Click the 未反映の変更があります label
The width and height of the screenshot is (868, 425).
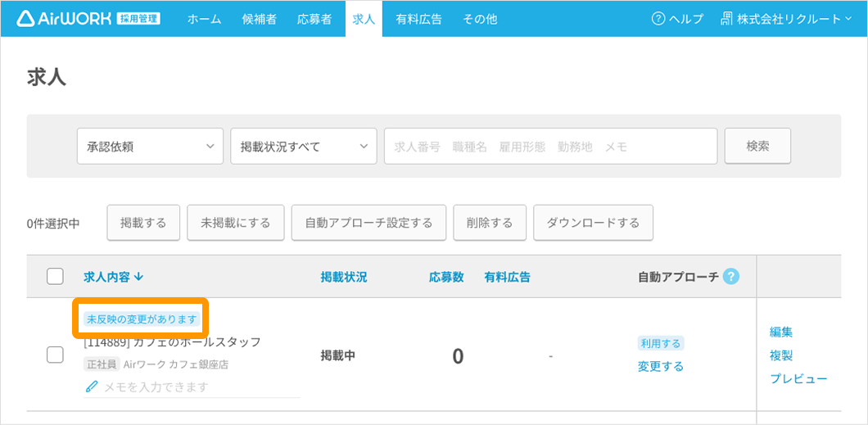pos(141,319)
